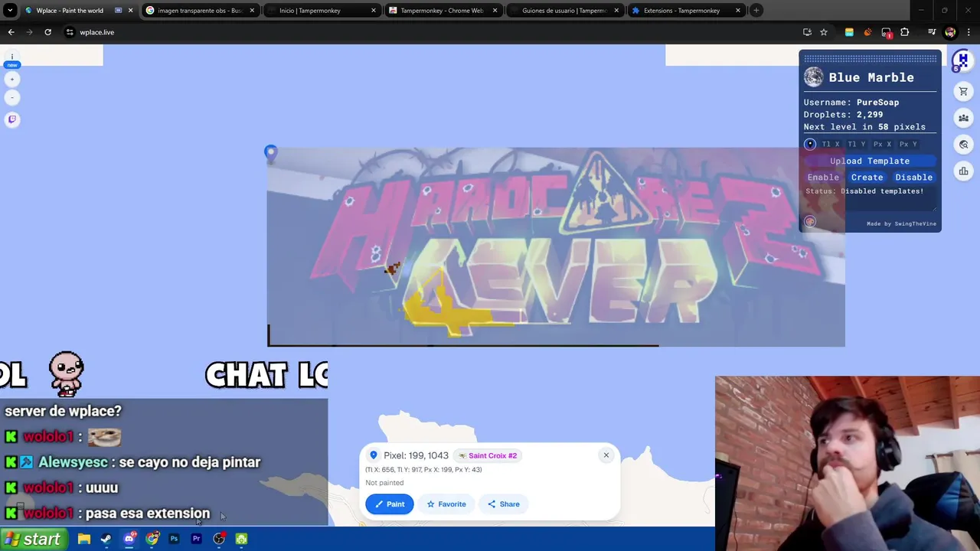Open the alliance people group icon
Screen dimensions: 980x551
tap(963, 118)
